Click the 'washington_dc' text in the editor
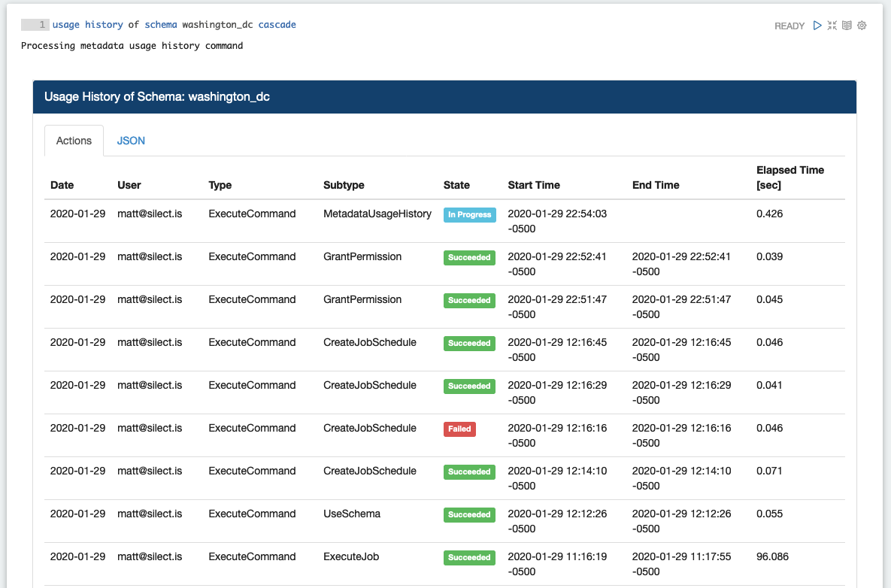 point(217,25)
